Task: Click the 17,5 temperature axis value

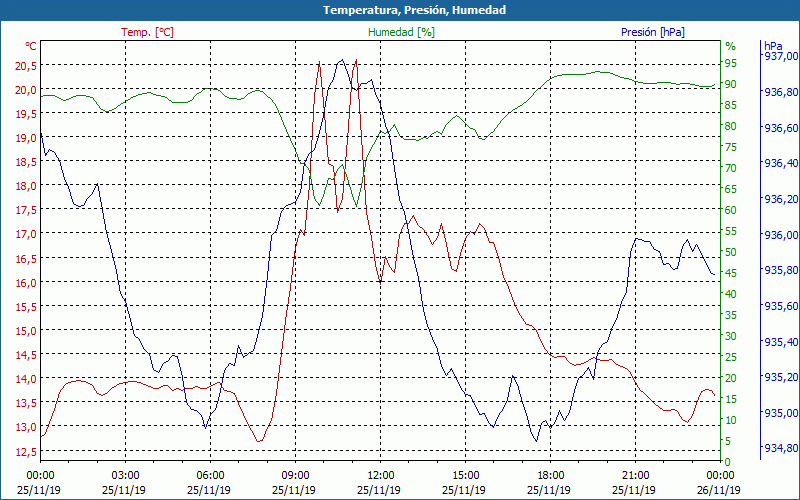Action: [27, 210]
